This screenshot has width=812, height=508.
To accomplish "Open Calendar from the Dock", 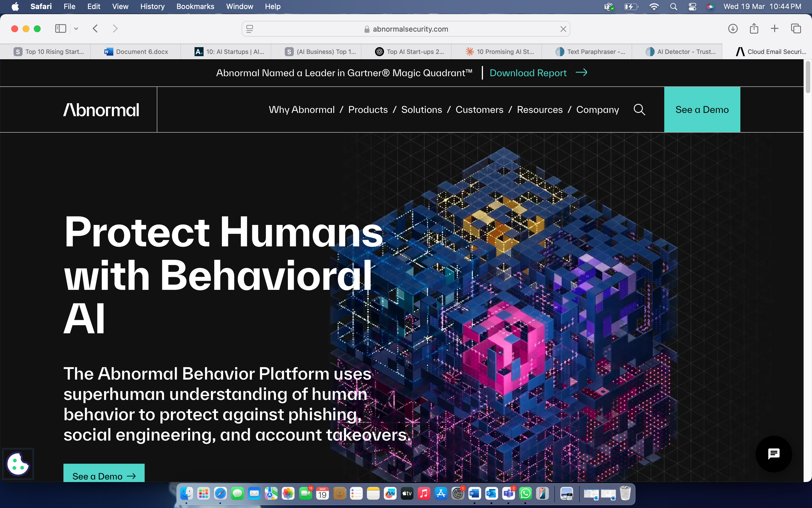I will click(322, 493).
